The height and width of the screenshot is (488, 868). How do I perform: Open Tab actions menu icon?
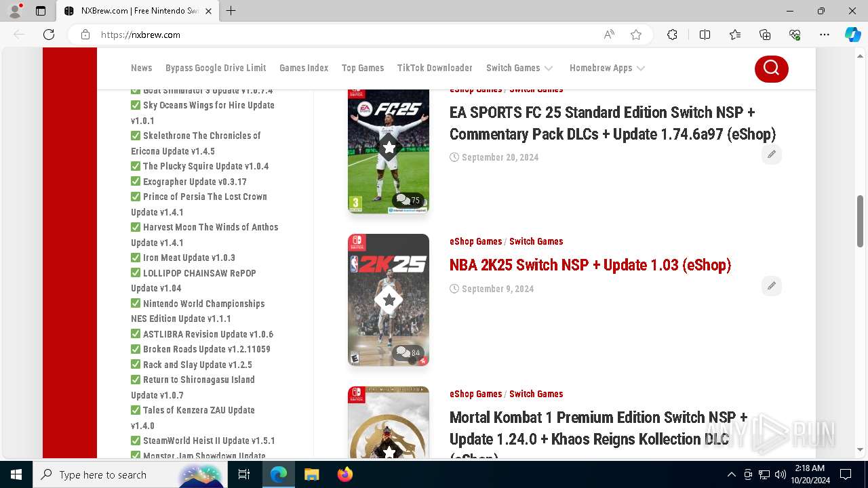click(41, 11)
